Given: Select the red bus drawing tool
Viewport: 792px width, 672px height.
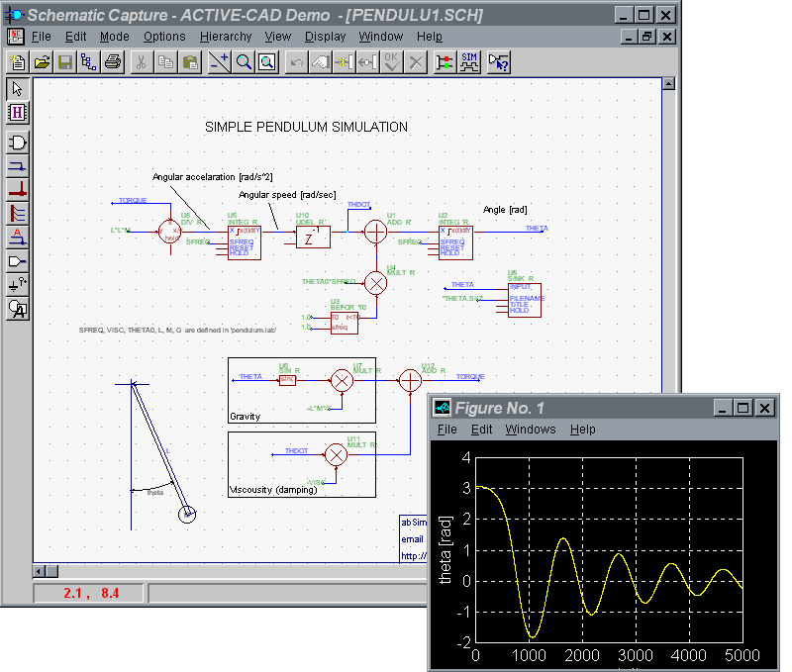Looking at the screenshot, I should [17, 190].
